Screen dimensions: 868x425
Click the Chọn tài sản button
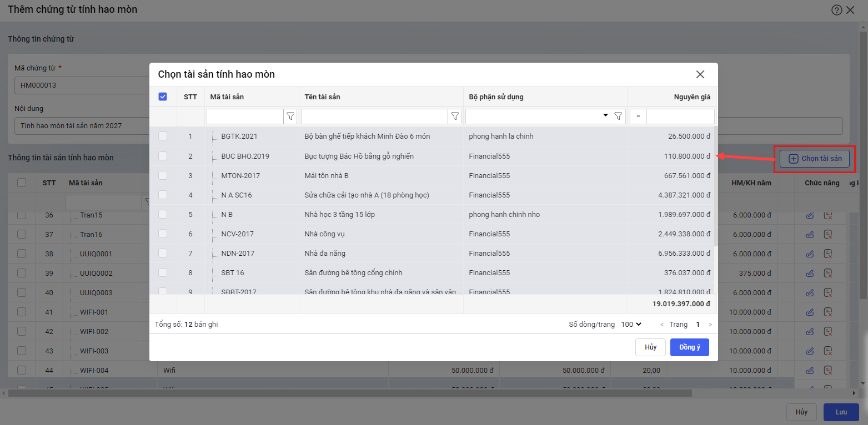(815, 159)
